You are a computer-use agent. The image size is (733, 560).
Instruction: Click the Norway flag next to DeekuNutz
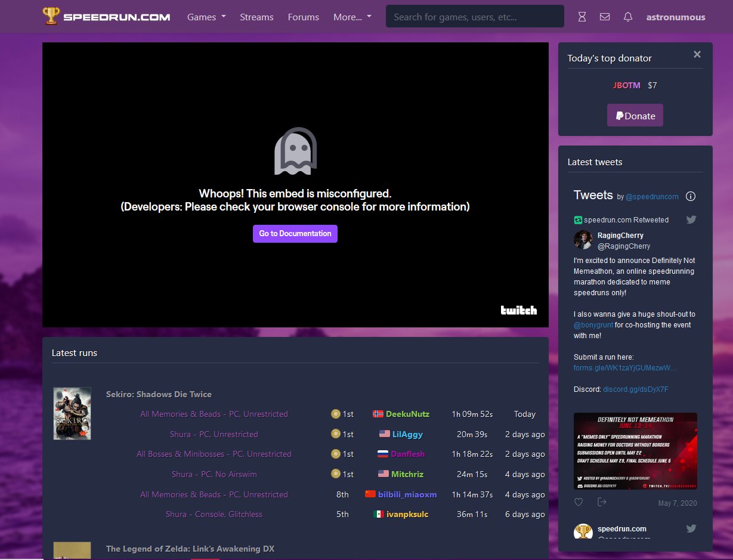coord(378,414)
